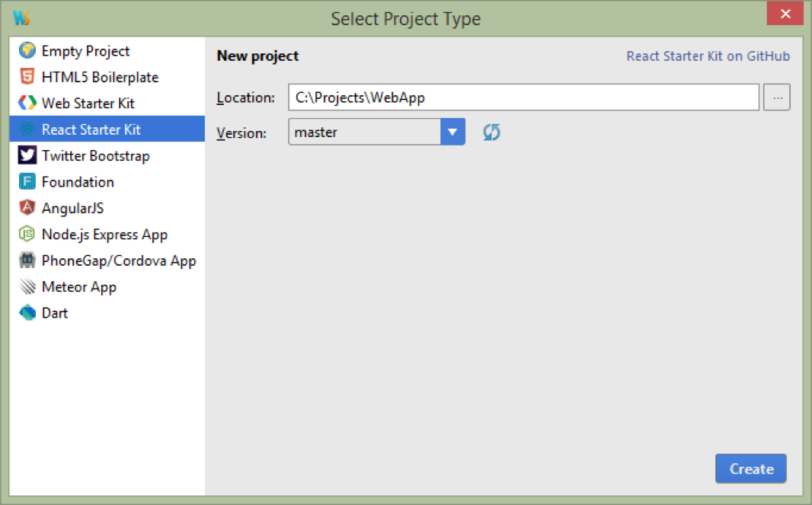The width and height of the screenshot is (812, 505).
Task: Highlight the currently selected React Starter Kit
Action: pos(91,129)
